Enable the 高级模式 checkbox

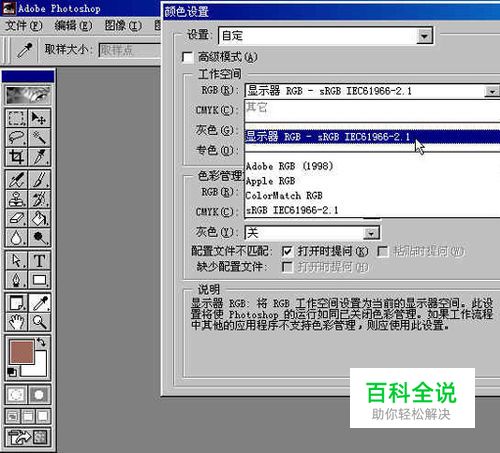188,57
